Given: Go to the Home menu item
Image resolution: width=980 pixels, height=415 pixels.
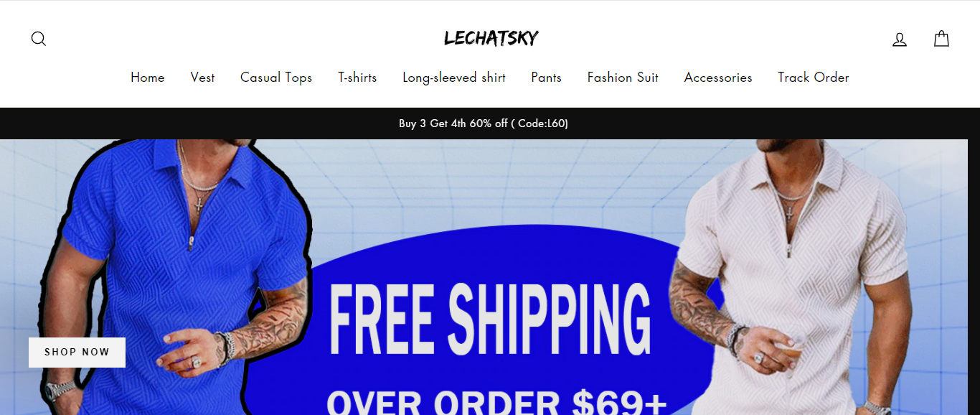Looking at the screenshot, I should pyautogui.click(x=148, y=78).
